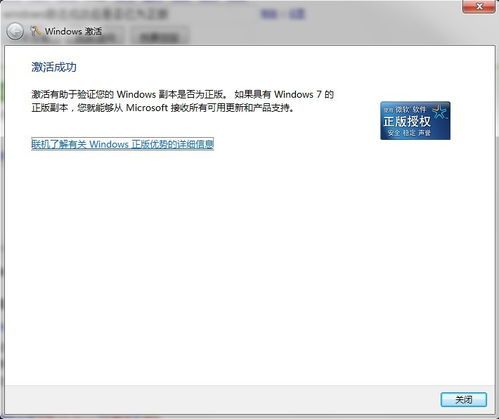Click the second blurred blue link at top
499x419 pixels.
coord(296,14)
